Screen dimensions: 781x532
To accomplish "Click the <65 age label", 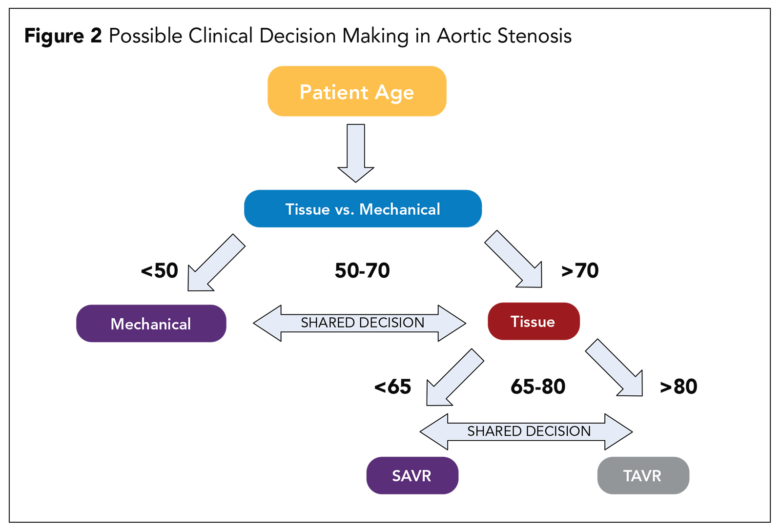I will 392,387.
